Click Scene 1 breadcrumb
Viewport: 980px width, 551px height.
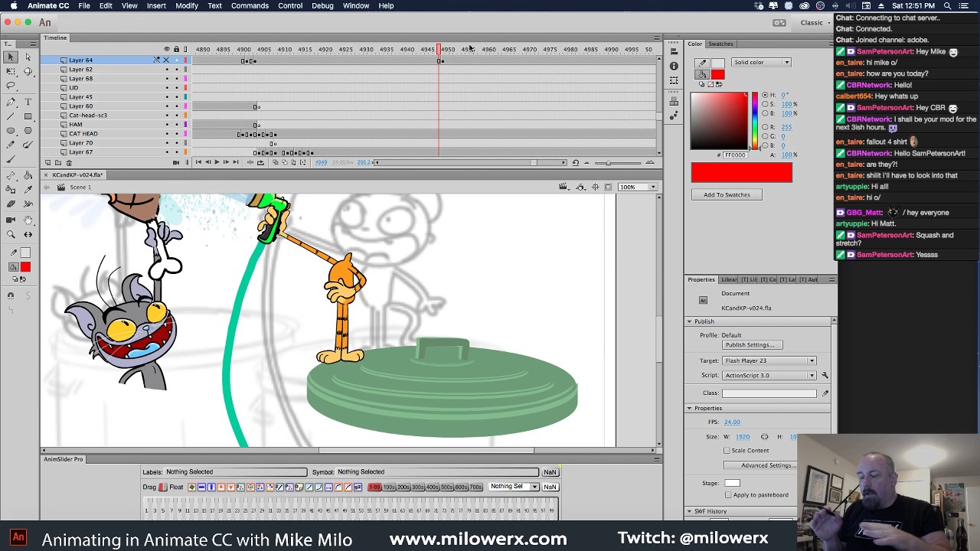80,187
